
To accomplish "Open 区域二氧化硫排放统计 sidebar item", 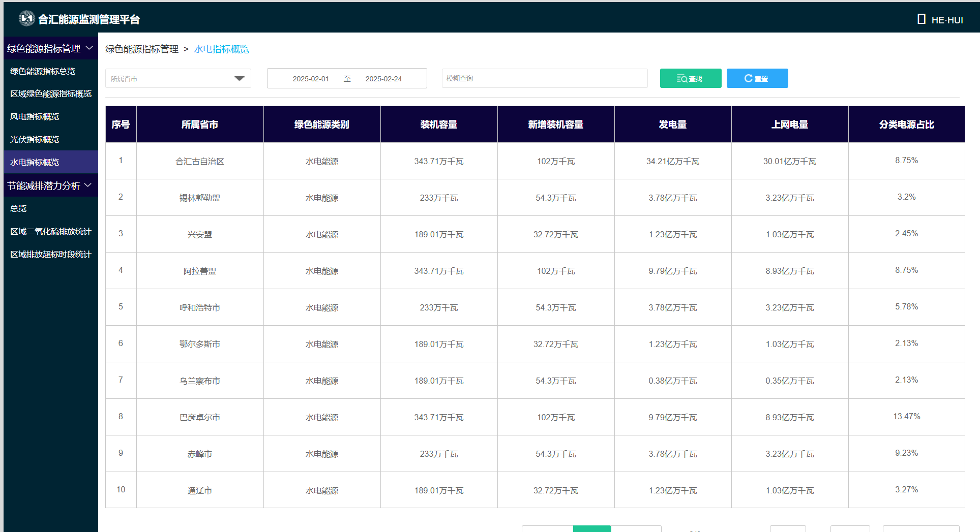I will point(51,232).
